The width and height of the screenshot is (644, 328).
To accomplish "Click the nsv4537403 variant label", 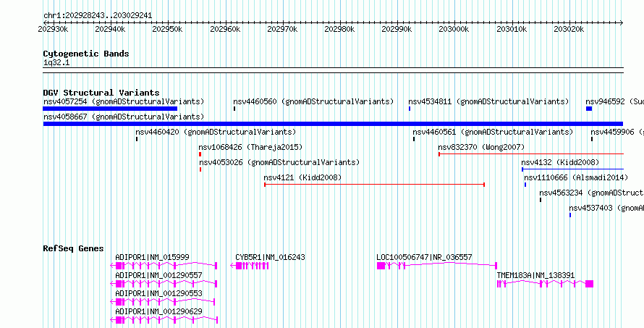I will [606, 209].
